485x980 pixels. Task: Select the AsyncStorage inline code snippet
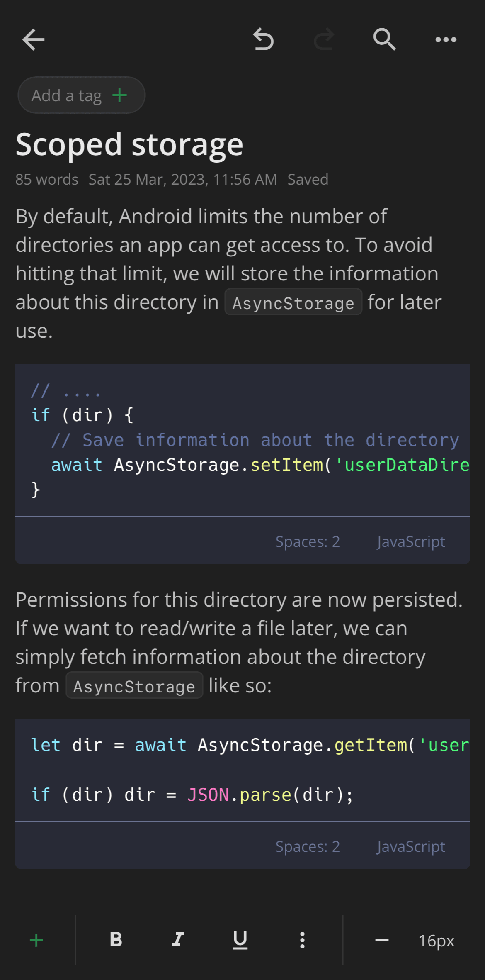tap(293, 302)
